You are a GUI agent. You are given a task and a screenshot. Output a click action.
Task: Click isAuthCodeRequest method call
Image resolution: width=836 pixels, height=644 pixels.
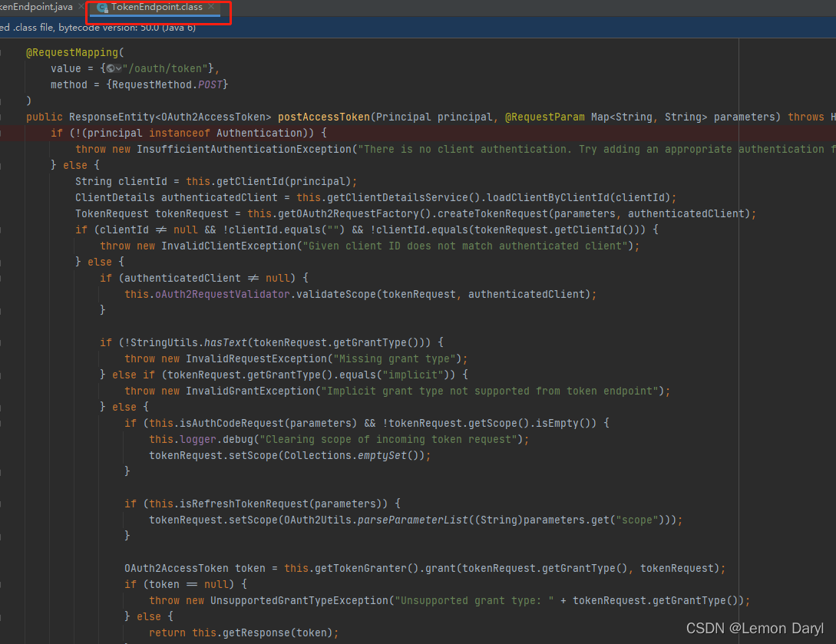click(232, 423)
